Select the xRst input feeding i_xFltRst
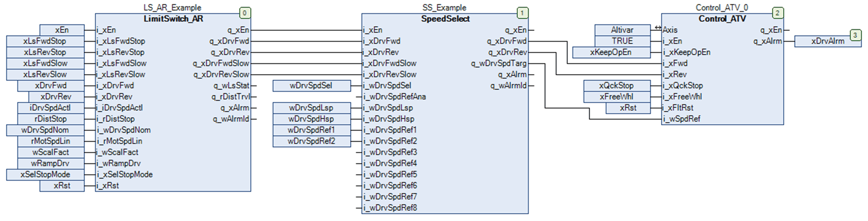 coord(628,108)
